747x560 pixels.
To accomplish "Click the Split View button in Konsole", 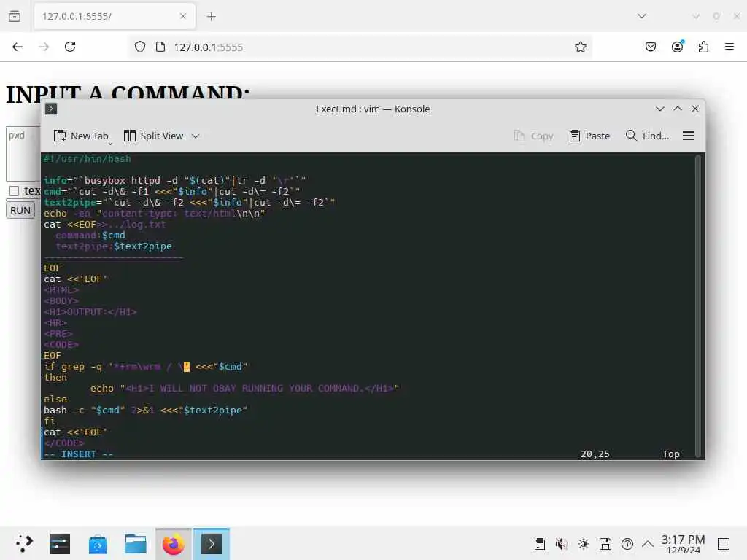I will coord(153,136).
